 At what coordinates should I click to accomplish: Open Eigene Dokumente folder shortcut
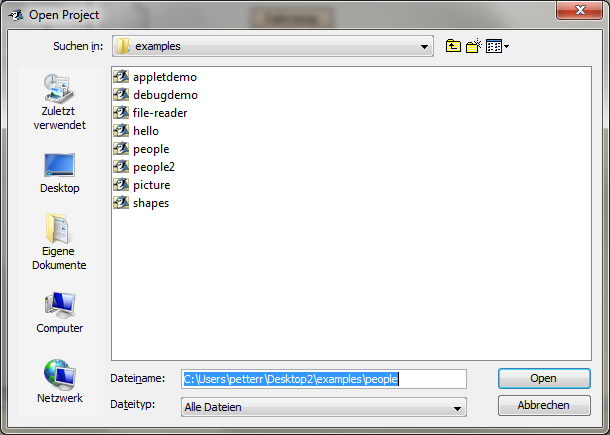(x=59, y=242)
